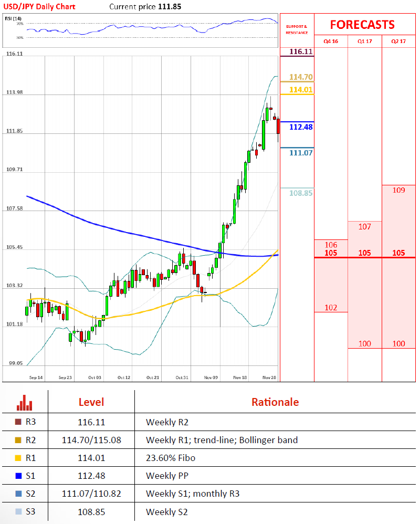Click the 'Oct 31' date axis label

pos(182,378)
